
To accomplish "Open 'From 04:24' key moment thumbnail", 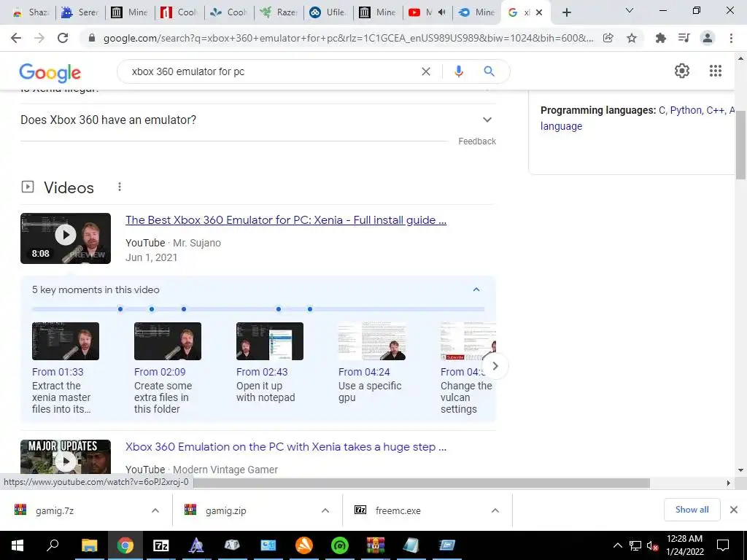I will 371,341.
